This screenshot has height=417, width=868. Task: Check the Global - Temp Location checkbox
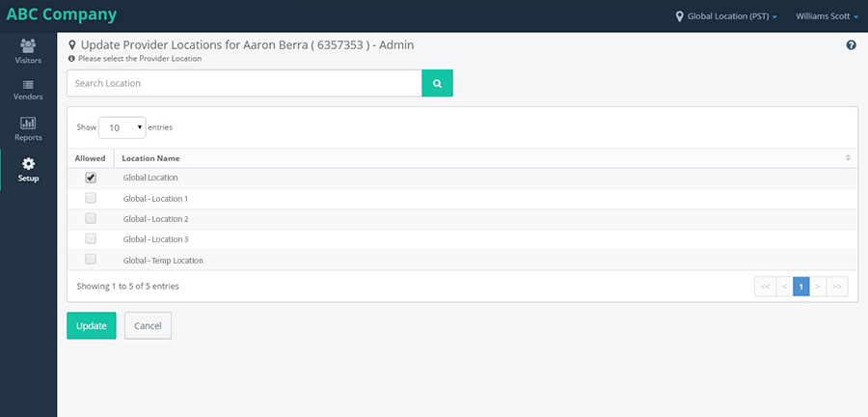[x=91, y=259]
